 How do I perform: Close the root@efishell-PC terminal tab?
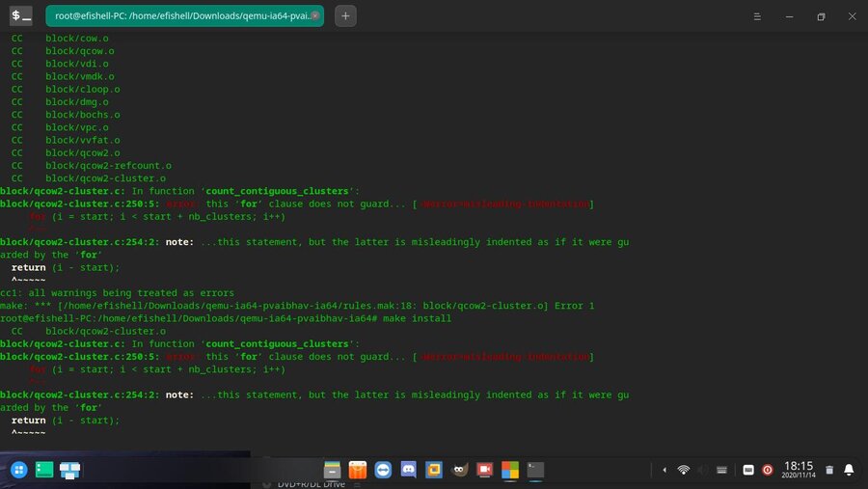click(x=315, y=15)
